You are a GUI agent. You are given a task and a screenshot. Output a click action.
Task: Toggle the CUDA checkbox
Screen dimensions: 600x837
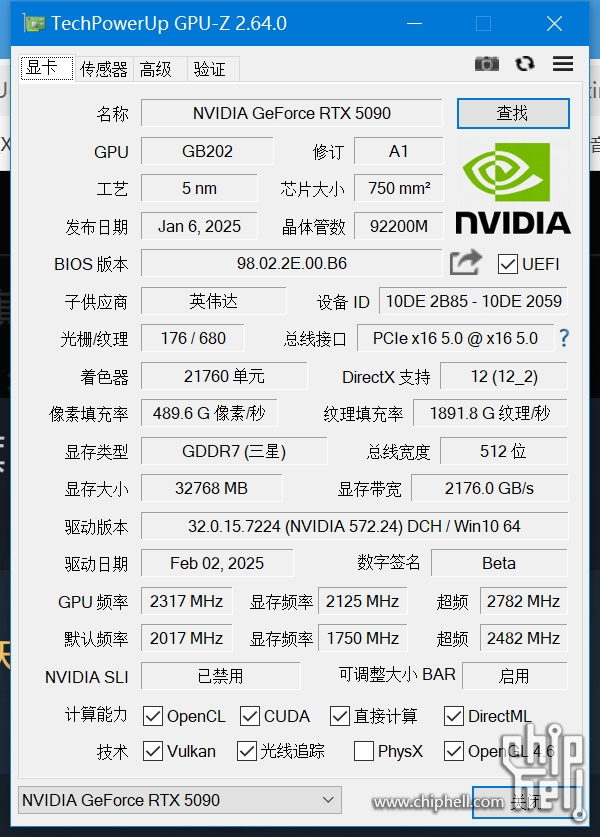(249, 716)
